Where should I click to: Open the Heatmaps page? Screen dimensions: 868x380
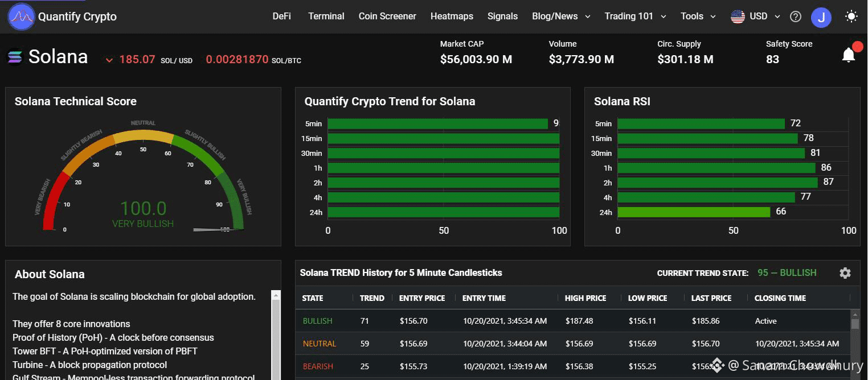point(452,16)
